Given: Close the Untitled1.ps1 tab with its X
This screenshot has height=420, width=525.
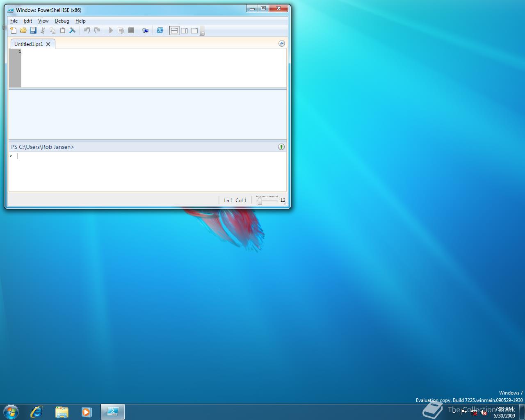Looking at the screenshot, I should coord(48,44).
